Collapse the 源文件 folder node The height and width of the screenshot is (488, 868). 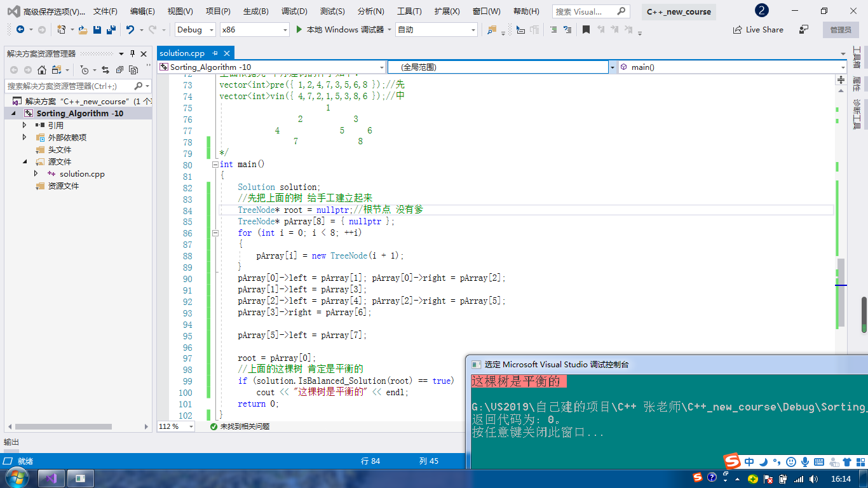[x=25, y=161]
